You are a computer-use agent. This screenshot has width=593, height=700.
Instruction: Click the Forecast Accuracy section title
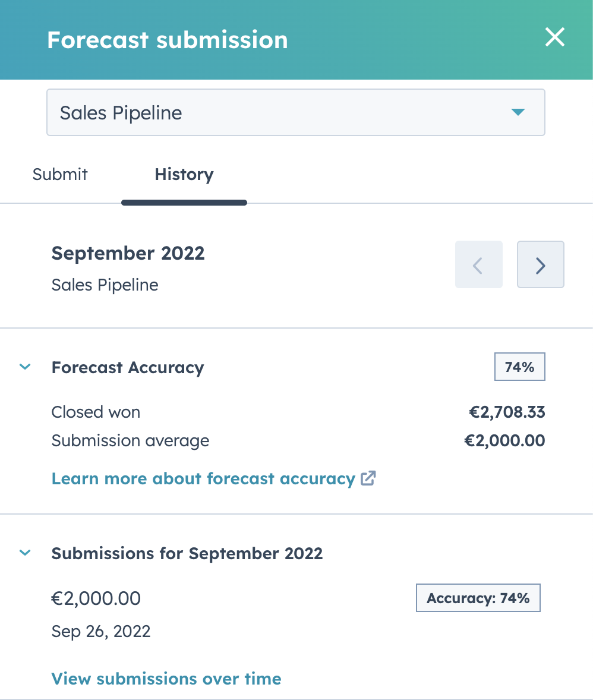coord(127,368)
